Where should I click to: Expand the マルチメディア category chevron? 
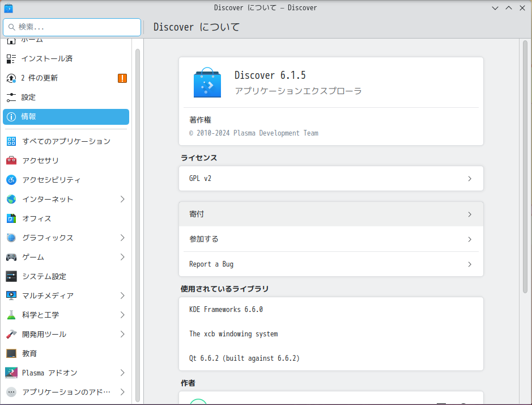(x=122, y=296)
